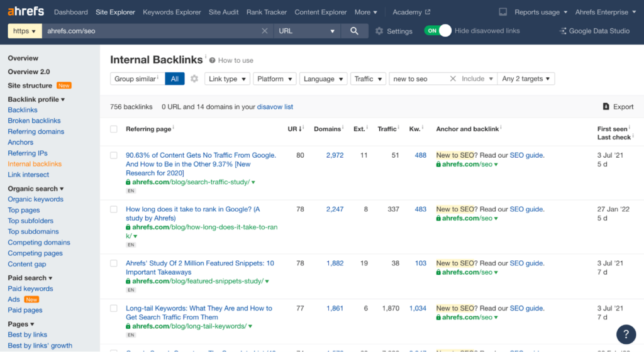Clear the 'new to seo' filter X

point(453,79)
